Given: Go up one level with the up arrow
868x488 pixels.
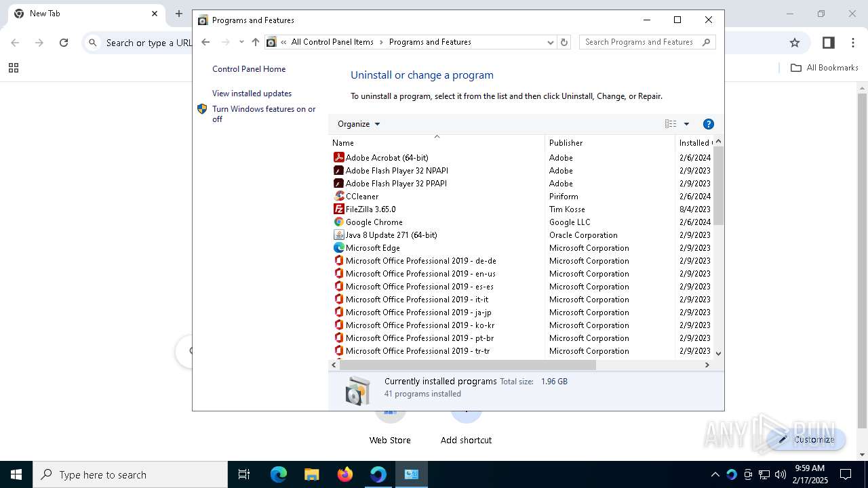Looking at the screenshot, I should point(256,42).
